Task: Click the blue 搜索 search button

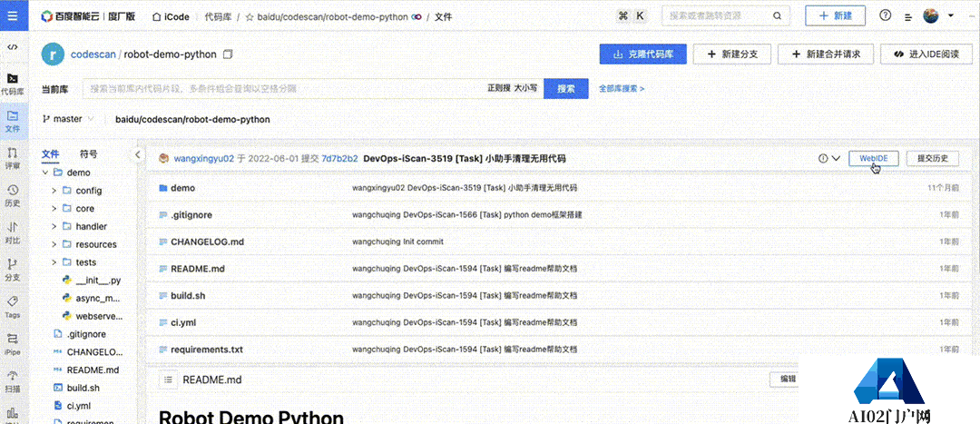Action: [566, 89]
